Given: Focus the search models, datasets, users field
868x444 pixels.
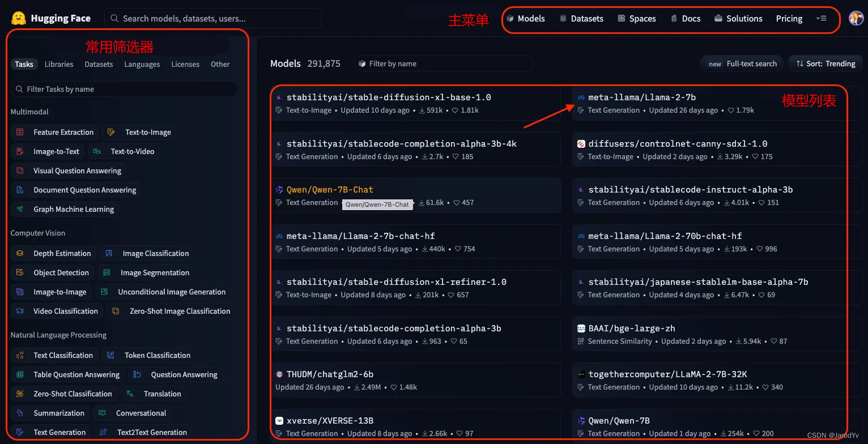Looking at the screenshot, I should pyautogui.click(x=213, y=18).
